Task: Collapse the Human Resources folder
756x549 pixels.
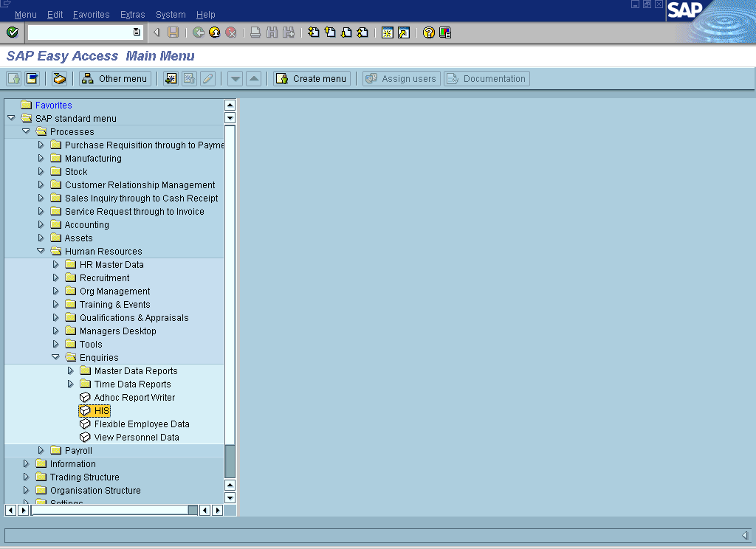Action: pos(41,251)
